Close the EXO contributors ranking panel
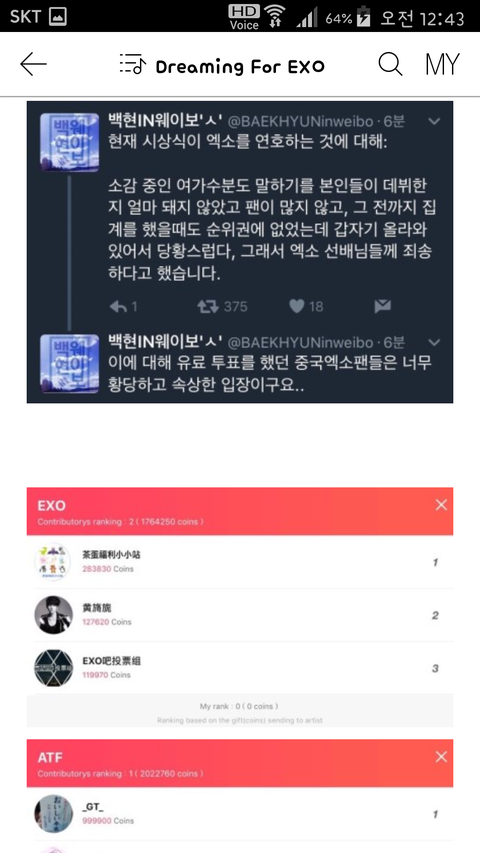This screenshot has width=480, height=853. [x=441, y=505]
